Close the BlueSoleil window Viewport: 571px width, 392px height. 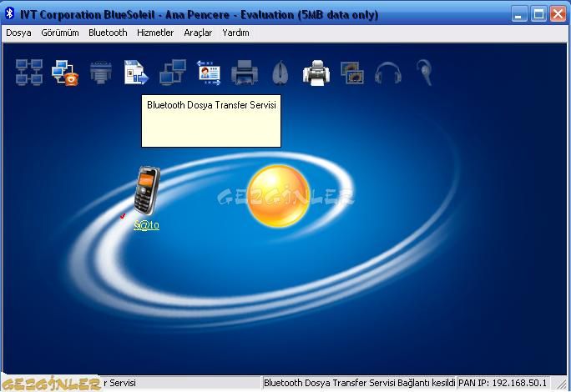pyautogui.click(x=558, y=14)
